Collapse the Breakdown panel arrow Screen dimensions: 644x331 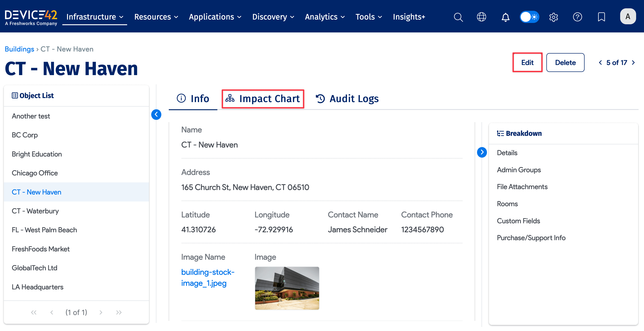[x=482, y=152]
